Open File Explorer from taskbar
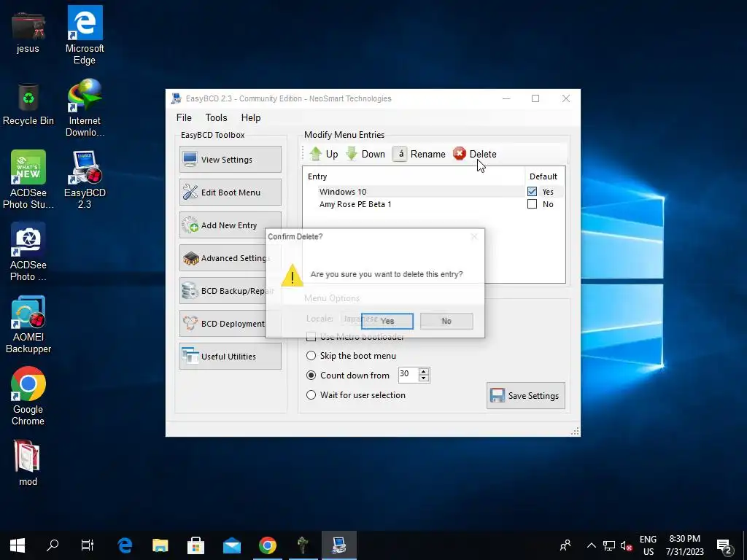Image resolution: width=747 pixels, height=560 pixels. (160, 545)
